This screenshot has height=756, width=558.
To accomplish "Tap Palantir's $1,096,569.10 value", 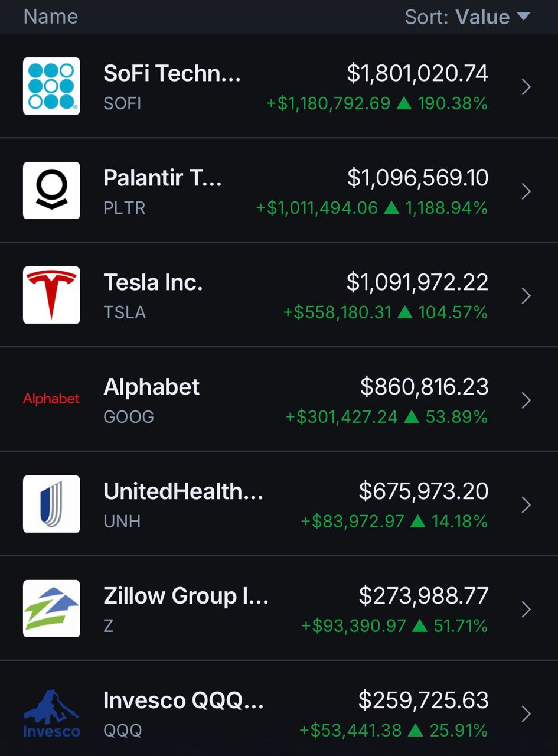I will 417,178.
